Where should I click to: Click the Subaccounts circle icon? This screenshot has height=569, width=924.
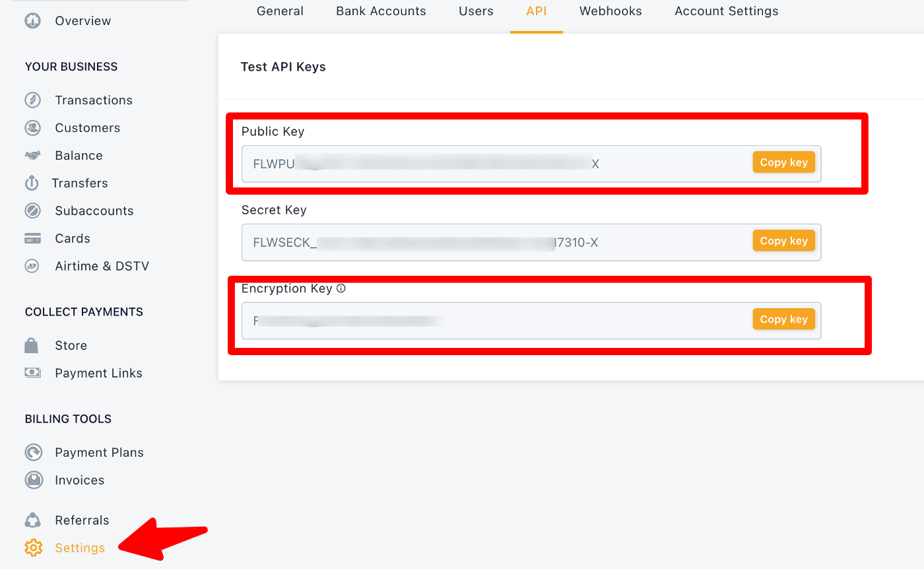(x=32, y=211)
